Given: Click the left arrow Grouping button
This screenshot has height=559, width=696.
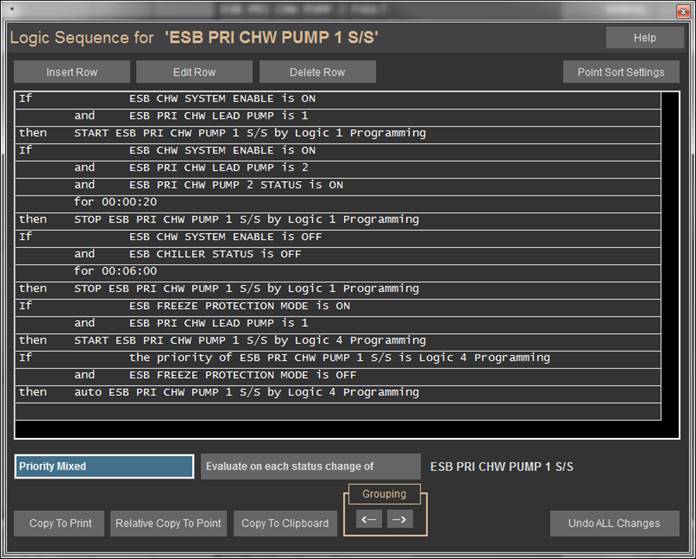Looking at the screenshot, I should pos(369,519).
